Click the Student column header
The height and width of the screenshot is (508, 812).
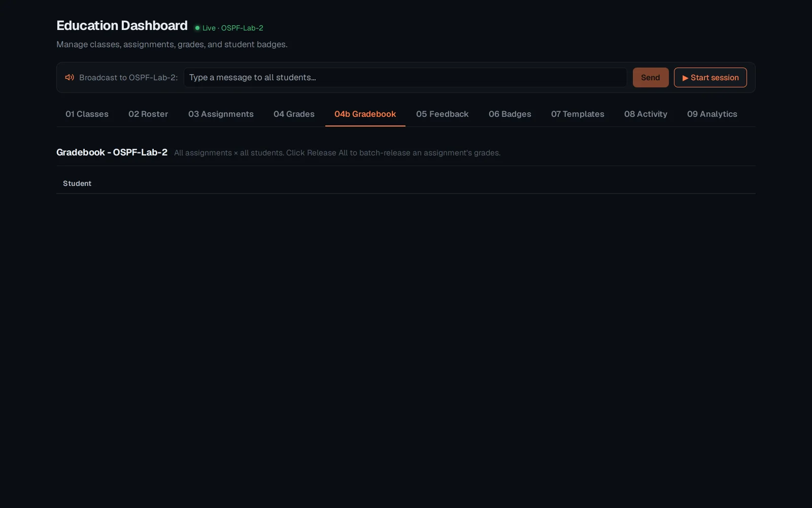[x=77, y=183]
